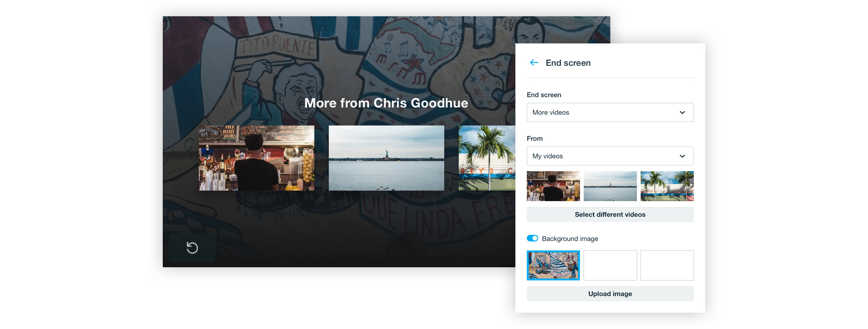The width and height of the screenshot is (868, 329).
Task: Toggle the Background image switch
Action: click(532, 238)
